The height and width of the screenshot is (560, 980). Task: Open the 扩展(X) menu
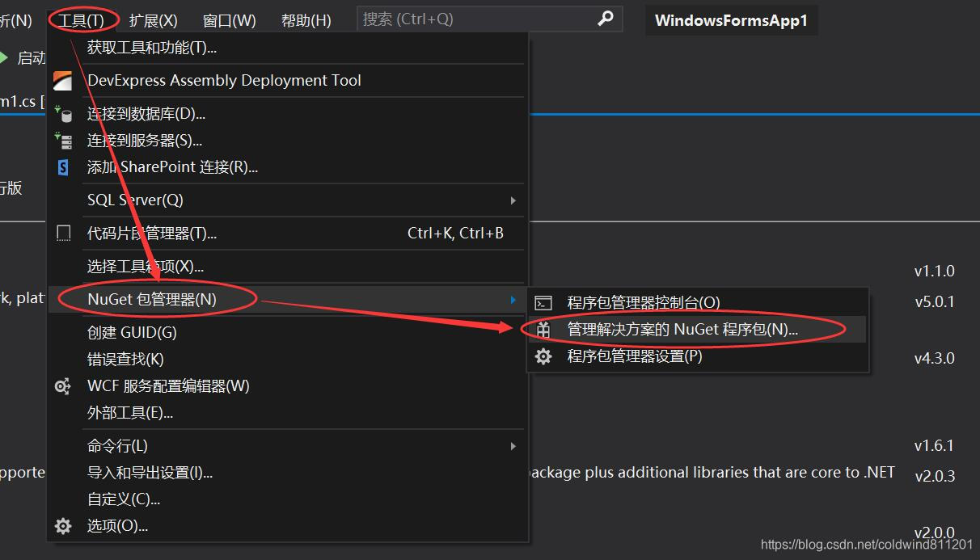coord(153,20)
